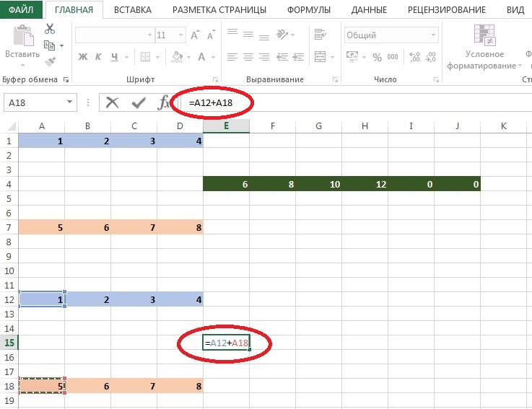Click the Cut scissors icon
This screenshot has width=532, height=409.
[x=50, y=29]
